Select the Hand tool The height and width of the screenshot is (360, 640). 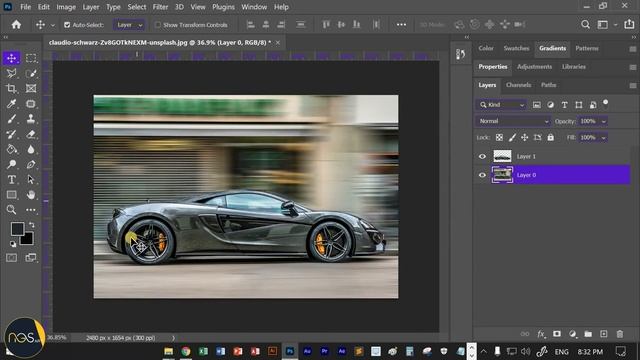31,195
